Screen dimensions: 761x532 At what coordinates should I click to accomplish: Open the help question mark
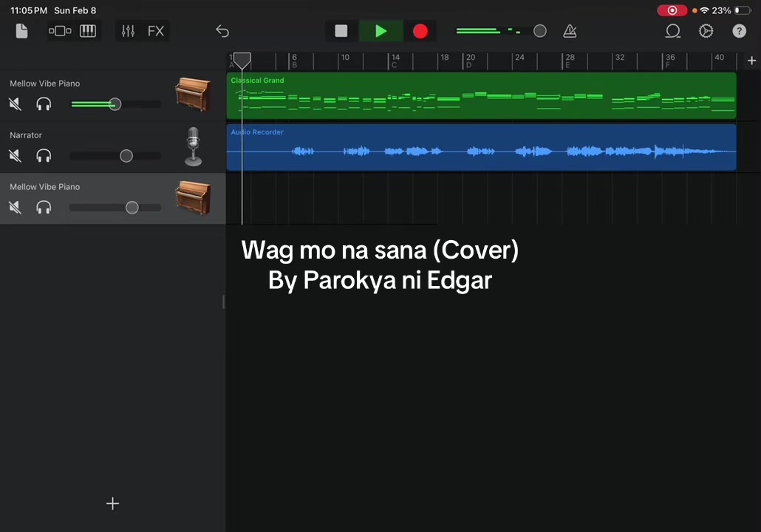tap(739, 31)
